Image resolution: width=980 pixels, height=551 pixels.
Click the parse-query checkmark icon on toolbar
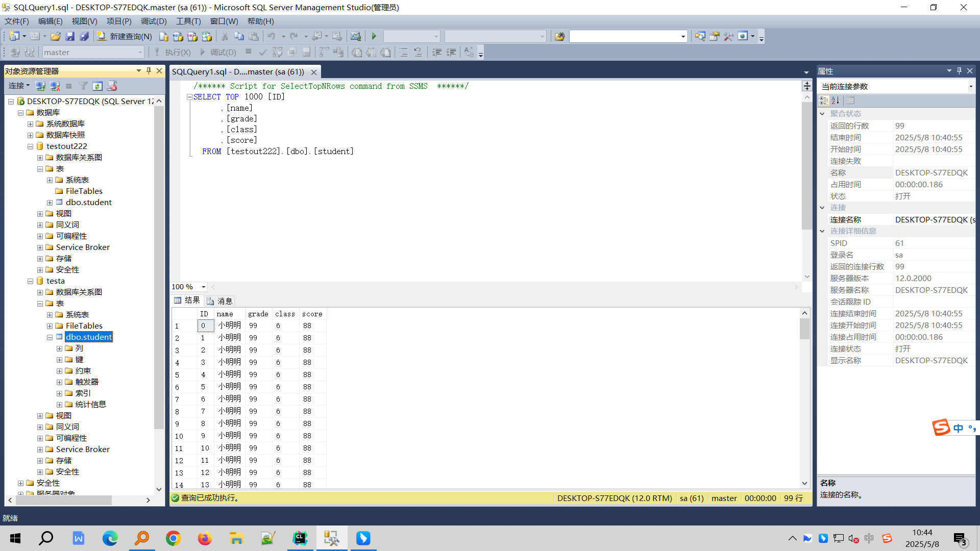tap(262, 52)
